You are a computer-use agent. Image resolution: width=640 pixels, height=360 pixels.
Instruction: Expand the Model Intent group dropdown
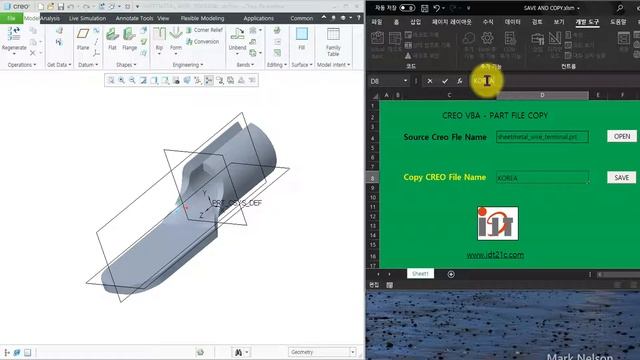tap(333, 65)
